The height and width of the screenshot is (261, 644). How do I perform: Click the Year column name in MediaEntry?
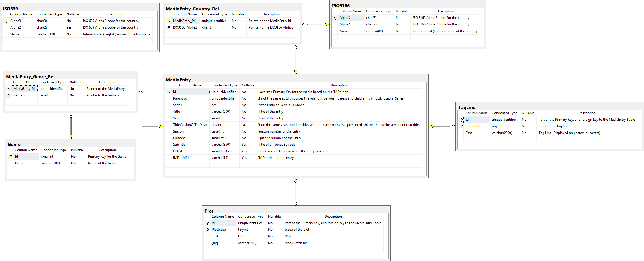[x=176, y=118]
